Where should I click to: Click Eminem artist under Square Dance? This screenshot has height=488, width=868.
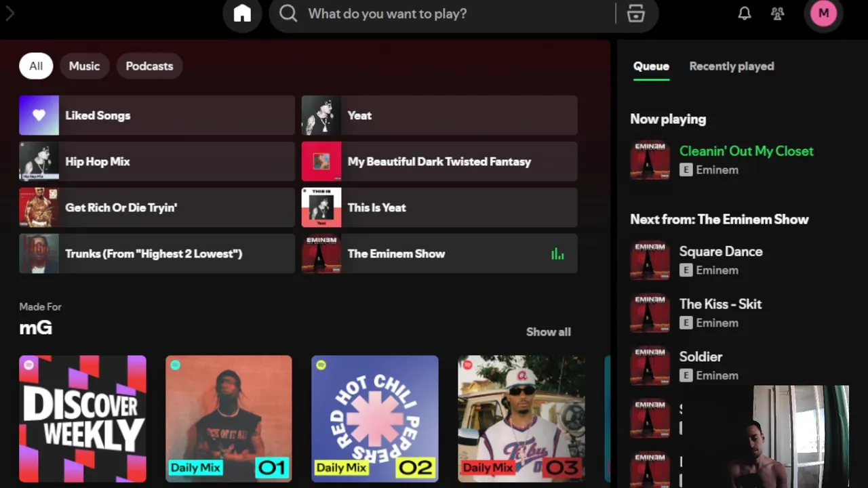click(717, 270)
